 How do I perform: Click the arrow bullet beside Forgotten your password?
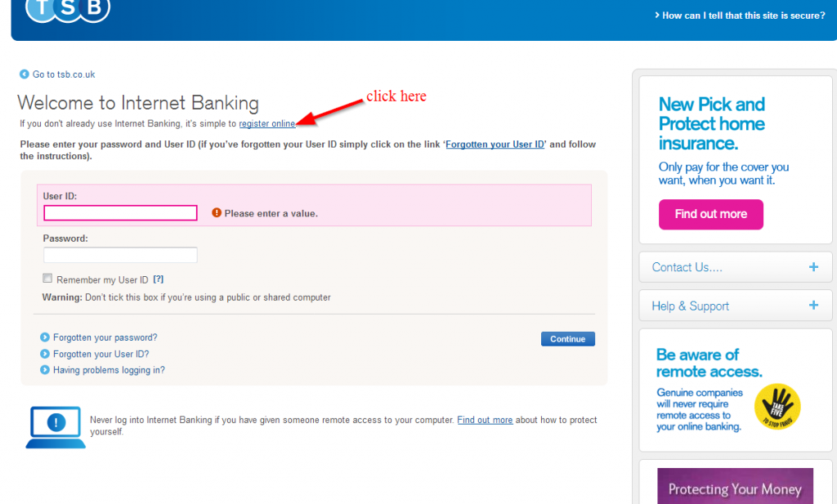click(45, 337)
